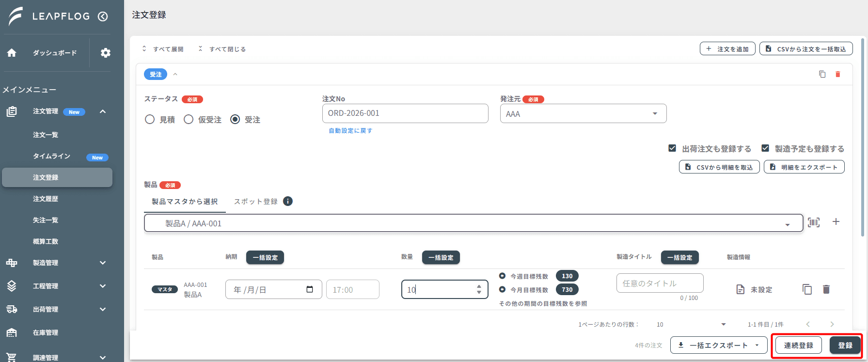Open the barcode scanner icon
Image resolution: width=868 pixels, height=362 pixels.
814,222
